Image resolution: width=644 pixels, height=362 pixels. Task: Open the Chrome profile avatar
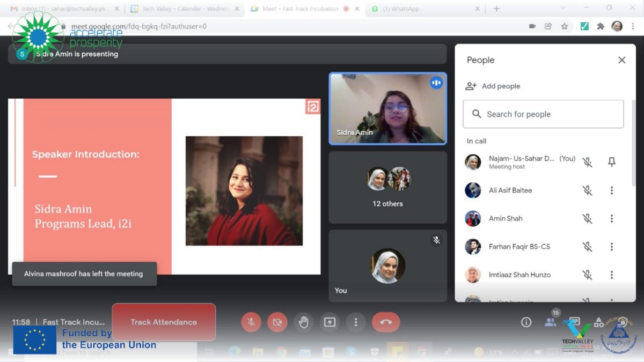[x=617, y=26]
